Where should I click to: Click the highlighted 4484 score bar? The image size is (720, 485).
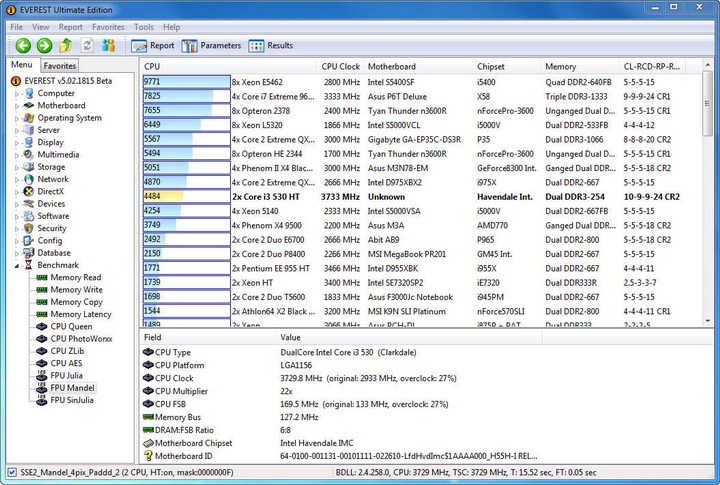point(186,197)
